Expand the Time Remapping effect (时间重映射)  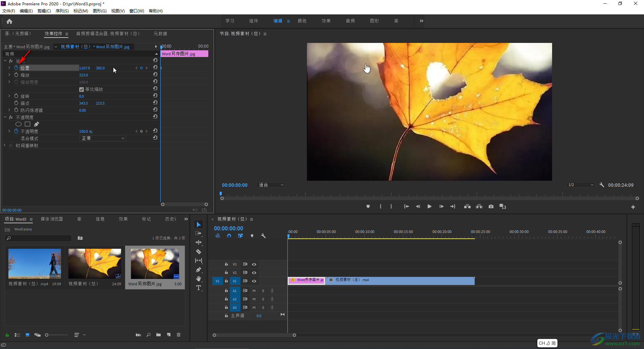tap(5, 146)
